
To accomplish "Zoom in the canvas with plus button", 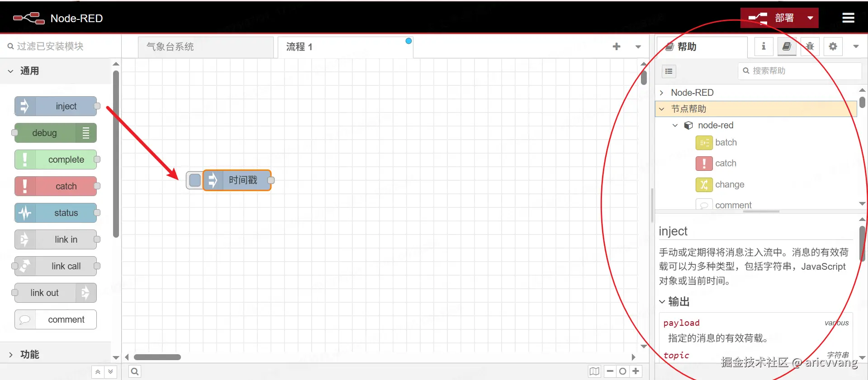I will [x=636, y=371].
